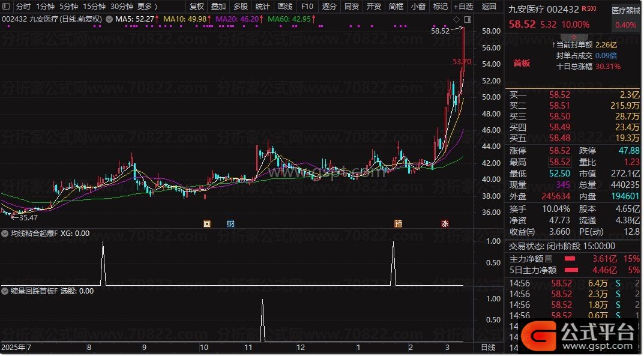The height and width of the screenshot is (356, 644).
Task: Click the panel icon left of 分时
Action: tap(6, 7)
